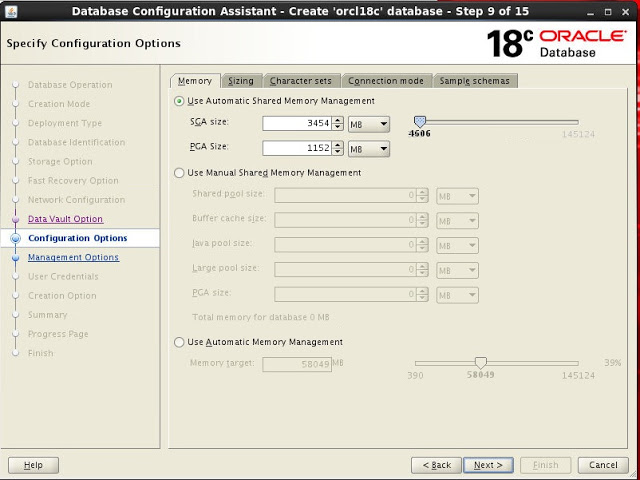Open the SGA size MB unit dropdown
This screenshot has height=480, width=640.
coord(369,123)
